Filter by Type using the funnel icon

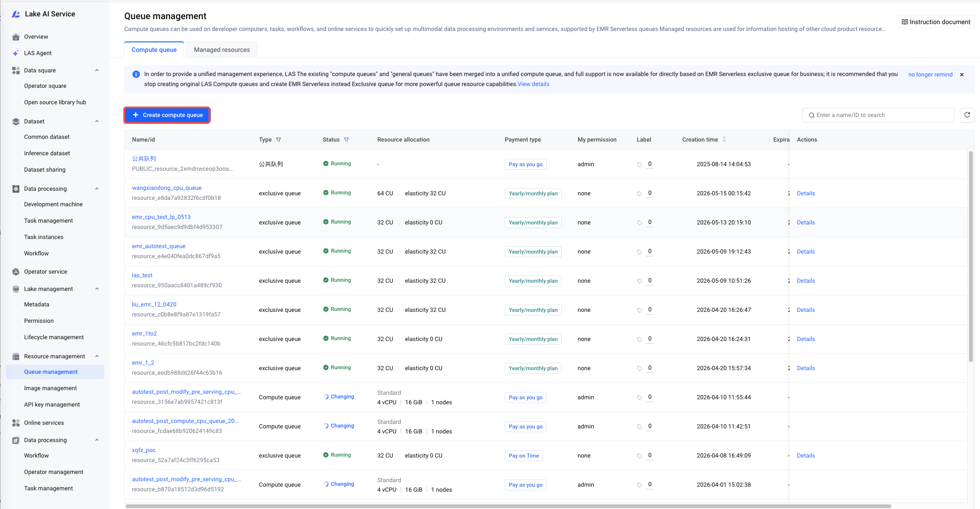(279, 140)
